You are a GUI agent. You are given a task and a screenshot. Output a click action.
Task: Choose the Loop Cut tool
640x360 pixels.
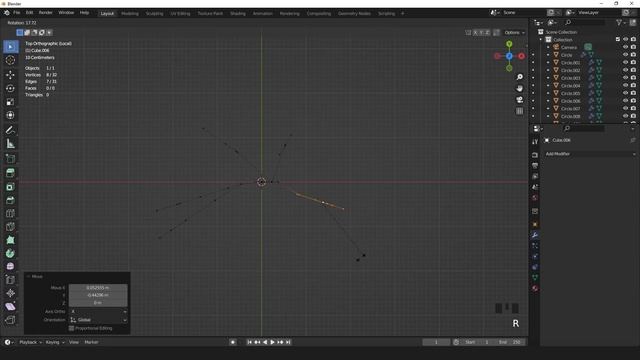tap(10, 213)
